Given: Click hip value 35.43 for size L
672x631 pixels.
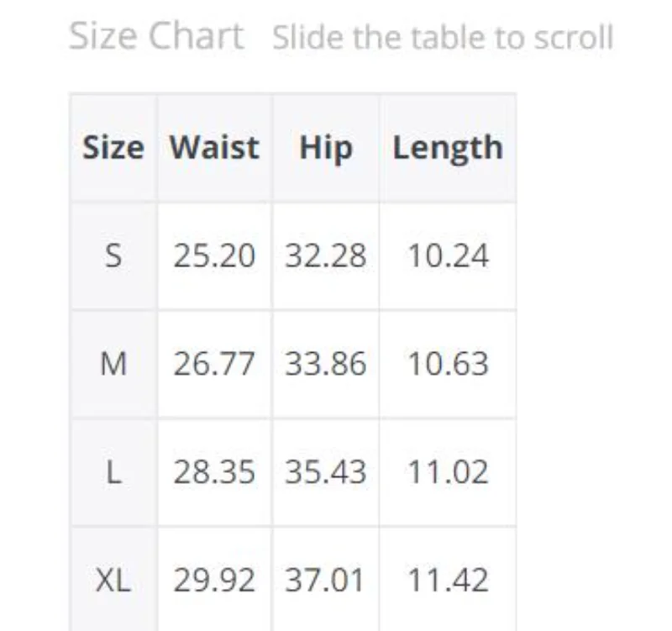Looking at the screenshot, I should pos(325,472).
